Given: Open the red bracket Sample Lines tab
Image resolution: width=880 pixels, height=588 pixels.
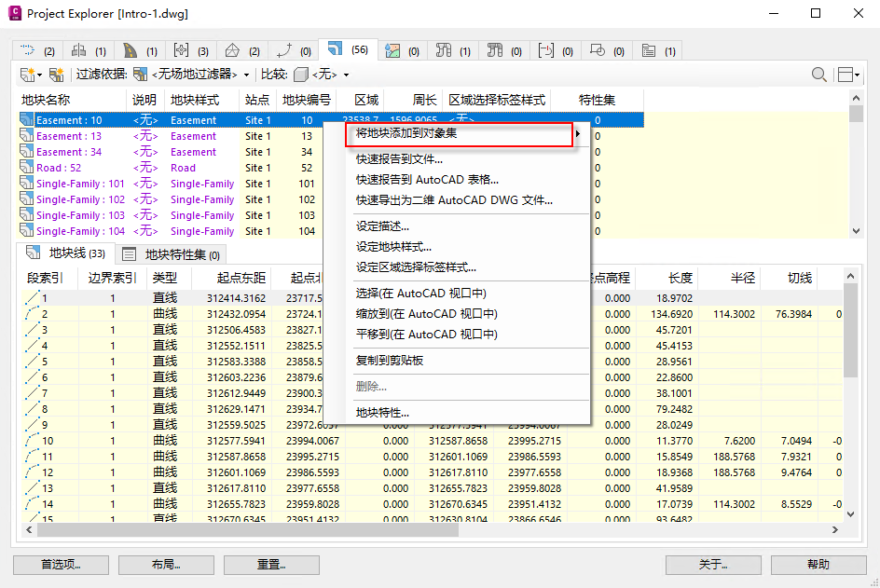Looking at the screenshot, I should tap(555, 51).
